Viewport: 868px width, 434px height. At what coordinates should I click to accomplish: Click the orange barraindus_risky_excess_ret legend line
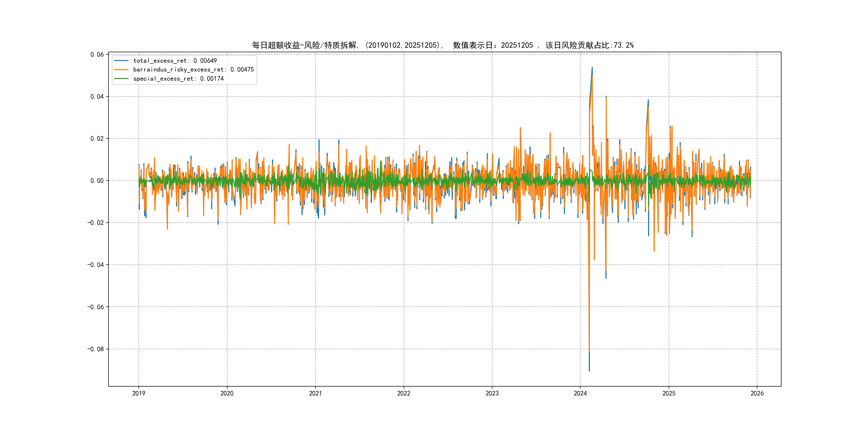point(121,70)
